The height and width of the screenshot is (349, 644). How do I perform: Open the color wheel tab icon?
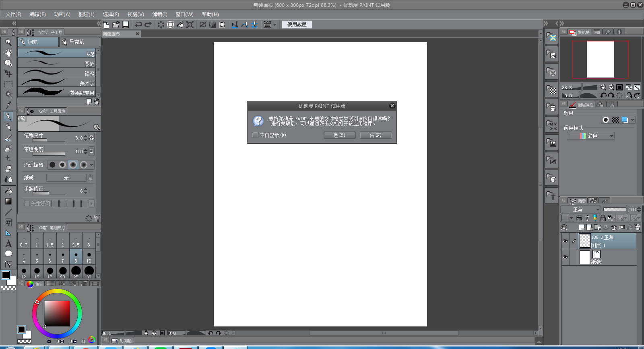click(30, 284)
